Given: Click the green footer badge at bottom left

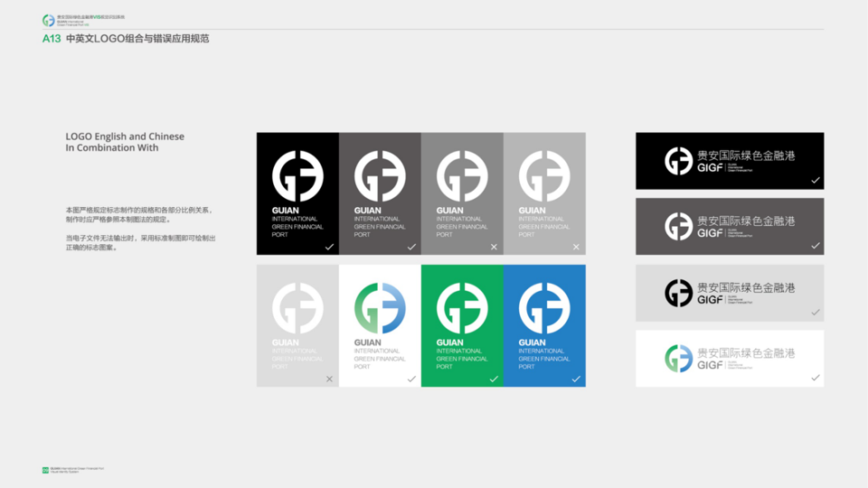Looking at the screenshot, I should pyautogui.click(x=45, y=470).
